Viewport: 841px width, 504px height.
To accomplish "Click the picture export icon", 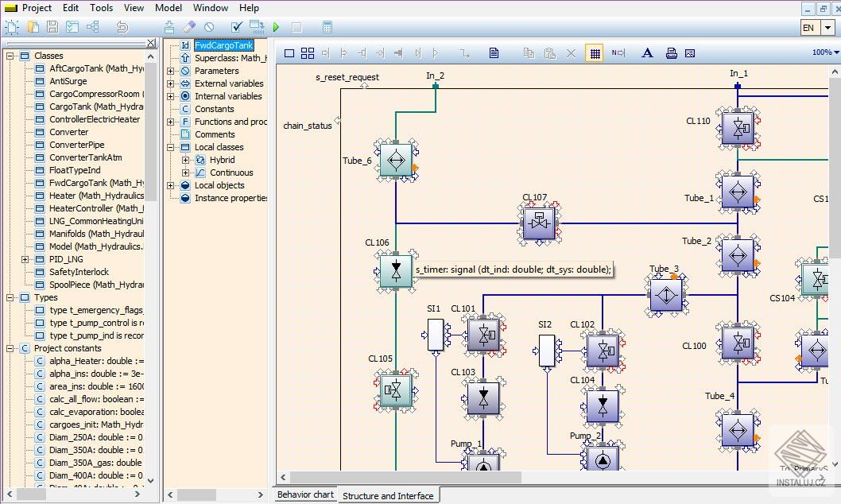I will point(690,53).
